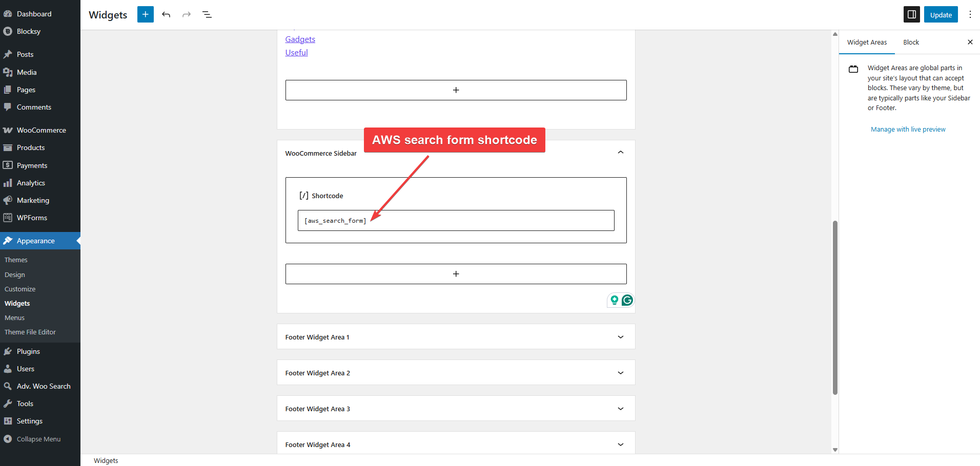
Task: Open Adv. Woo Search in admin menu
Action: click(x=44, y=386)
